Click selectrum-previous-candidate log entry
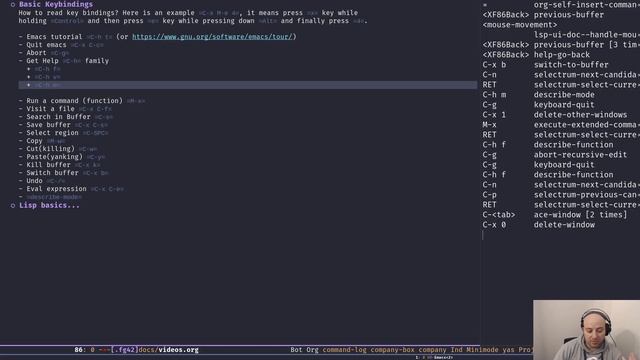 click(587, 195)
